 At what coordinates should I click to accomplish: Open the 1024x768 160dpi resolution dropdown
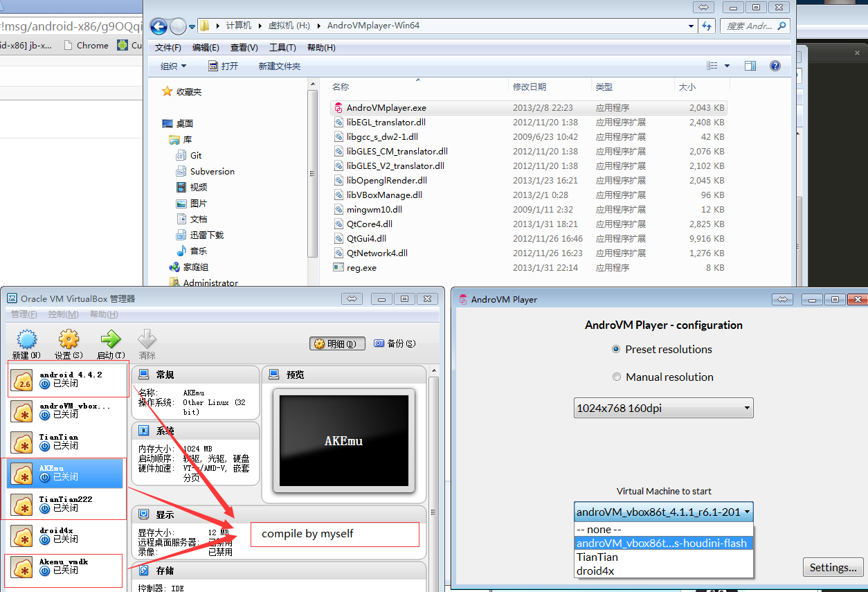663,408
